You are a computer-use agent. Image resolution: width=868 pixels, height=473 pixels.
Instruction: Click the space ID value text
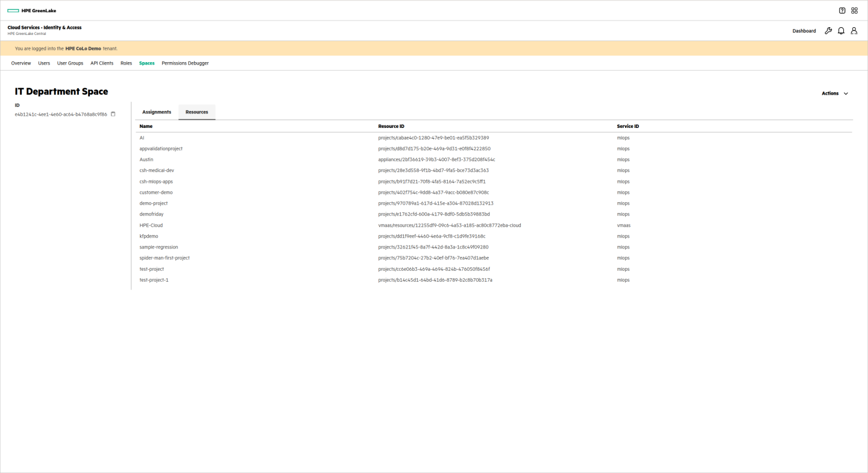[x=61, y=115]
